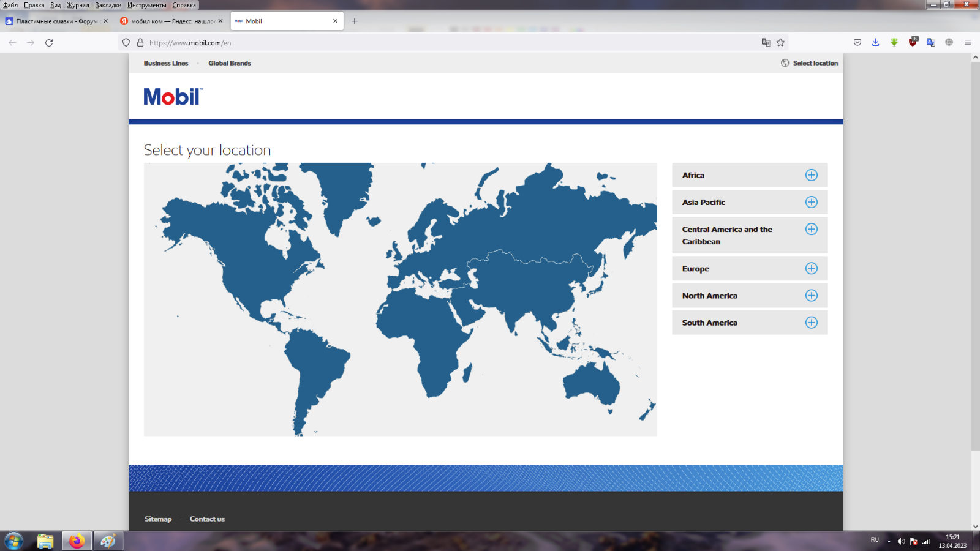Open the Windows Start button
980x551 pixels.
click(13, 541)
